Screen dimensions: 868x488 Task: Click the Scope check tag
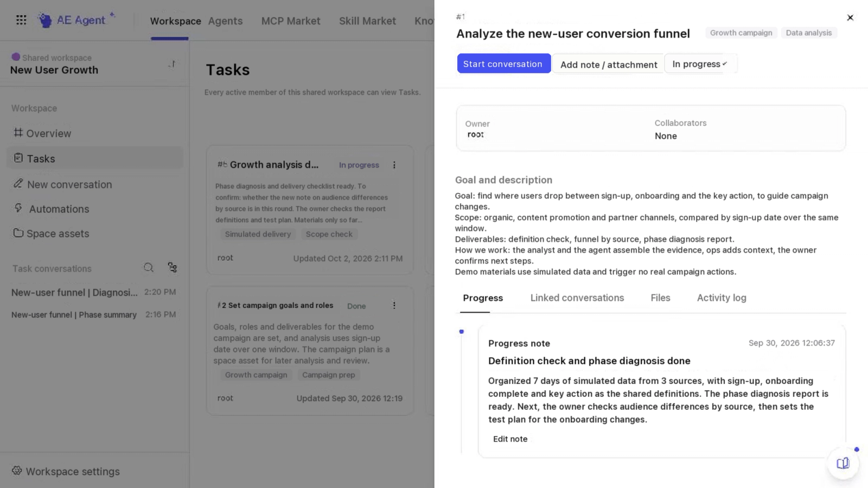tap(329, 234)
